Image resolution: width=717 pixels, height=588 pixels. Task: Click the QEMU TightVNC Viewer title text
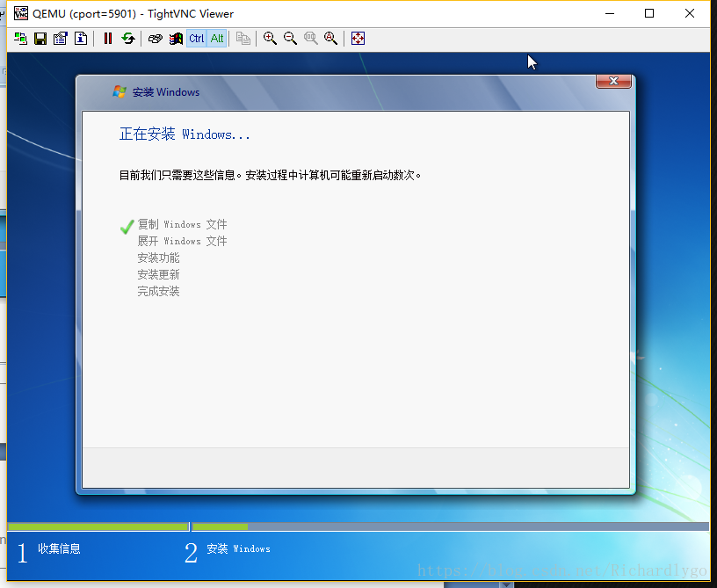tap(133, 14)
